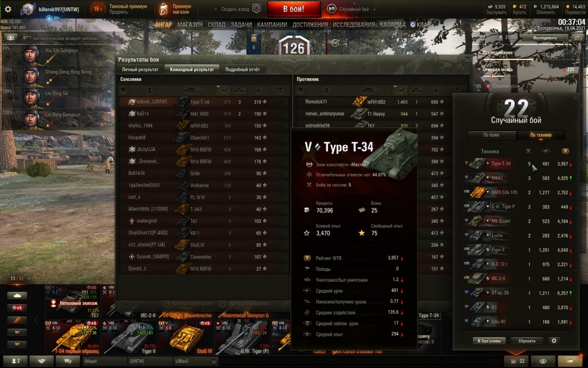Click Танковый премиум Продлить
The width and height of the screenshot is (588, 368).
click(x=119, y=9)
